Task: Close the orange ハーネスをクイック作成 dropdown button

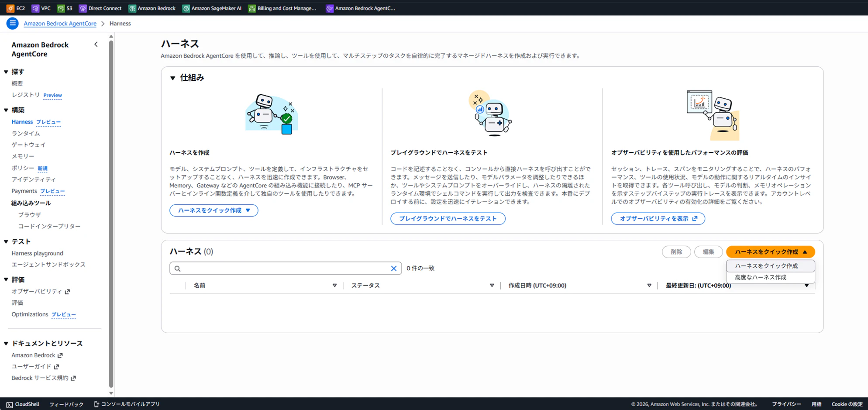Action: [x=771, y=252]
